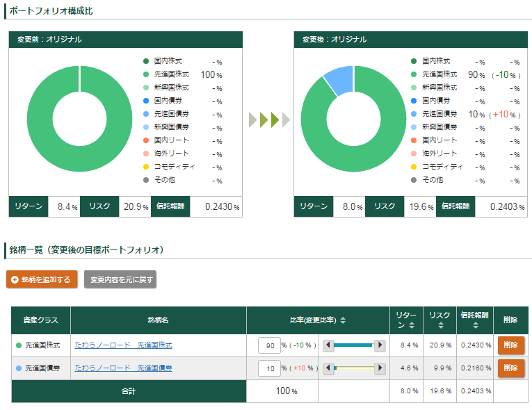
Task: Click 先進国株式 legend dot in 変更後 panel
Action: [414, 74]
